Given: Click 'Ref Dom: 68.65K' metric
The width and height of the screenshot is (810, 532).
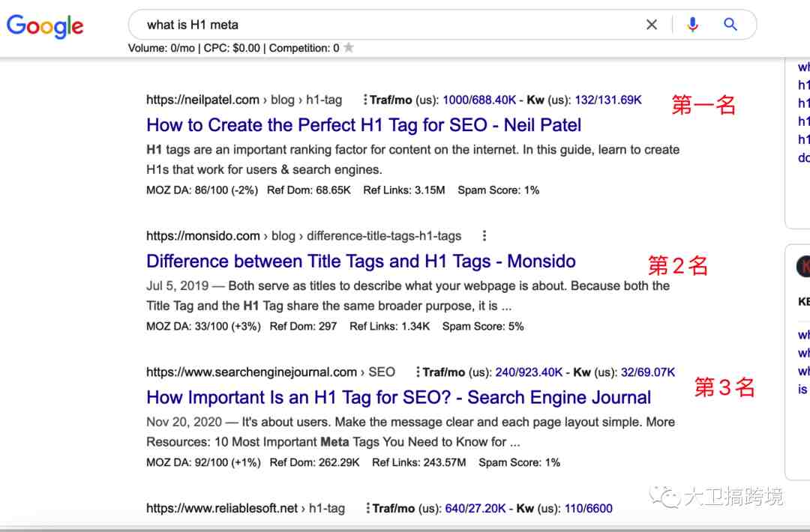Looking at the screenshot, I should (309, 190).
